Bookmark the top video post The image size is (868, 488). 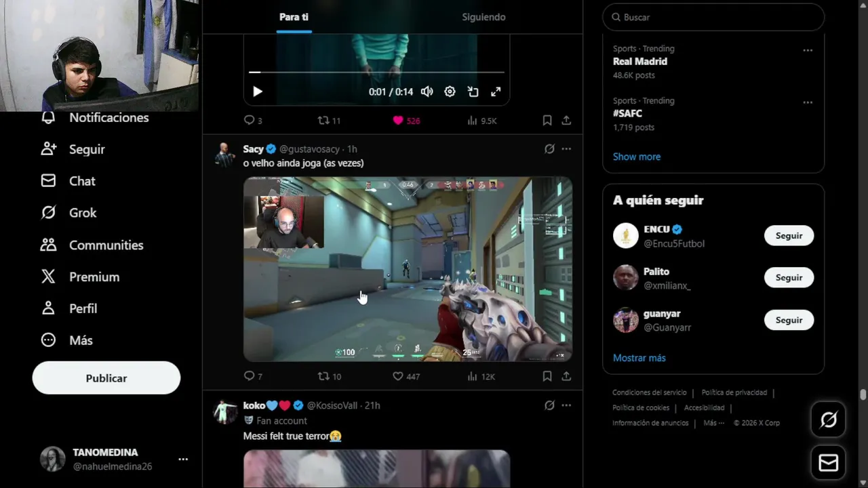[x=547, y=120]
